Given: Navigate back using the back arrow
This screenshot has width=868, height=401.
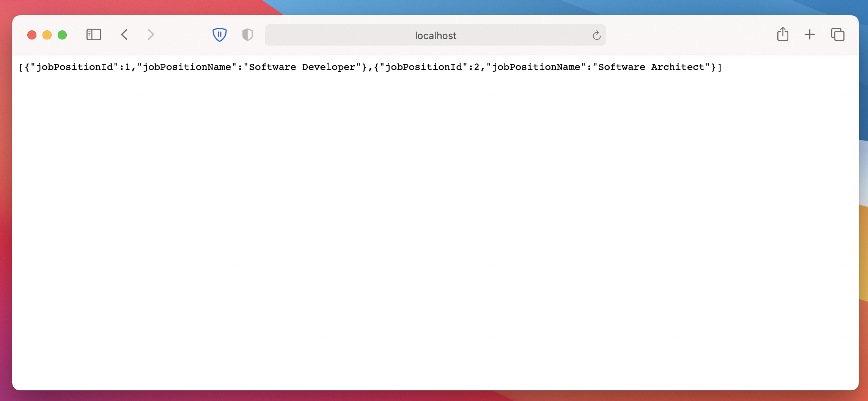Looking at the screenshot, I should [124, 35].
